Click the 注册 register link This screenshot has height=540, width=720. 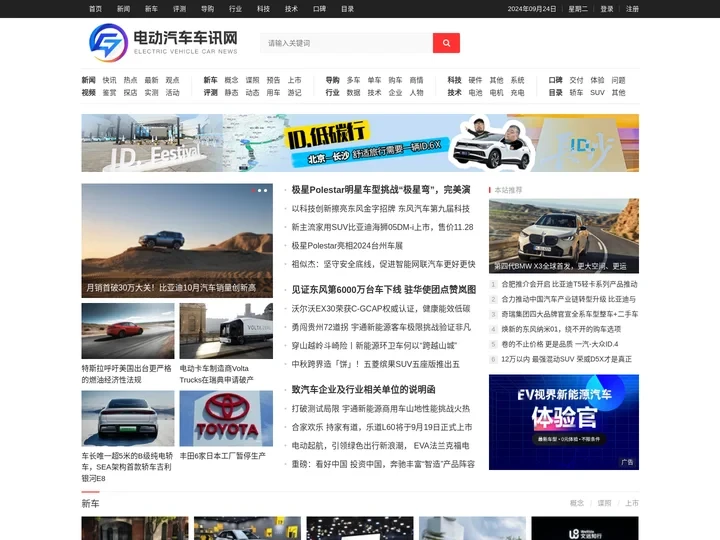[x=632, y=9]
